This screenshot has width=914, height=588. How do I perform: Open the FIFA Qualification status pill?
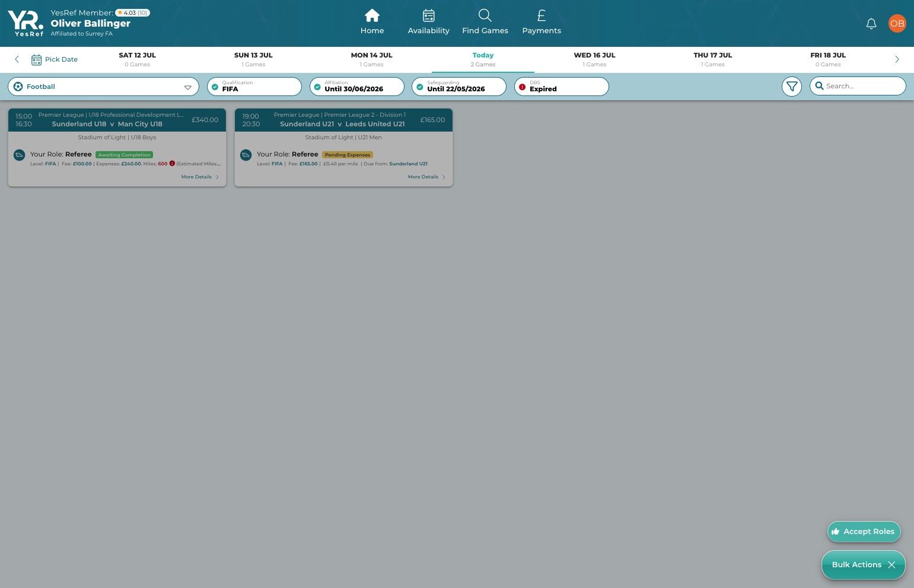(254, 87)
